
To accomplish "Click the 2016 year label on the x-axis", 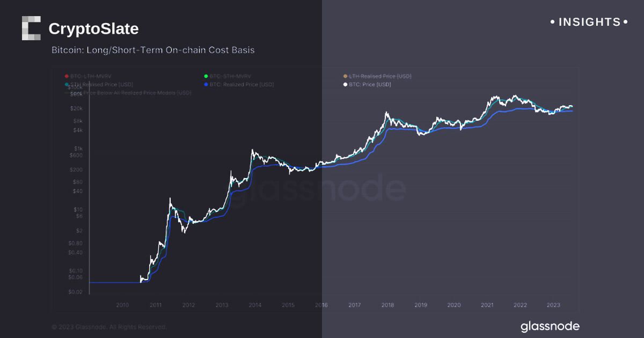I will (x=321, y=305).
